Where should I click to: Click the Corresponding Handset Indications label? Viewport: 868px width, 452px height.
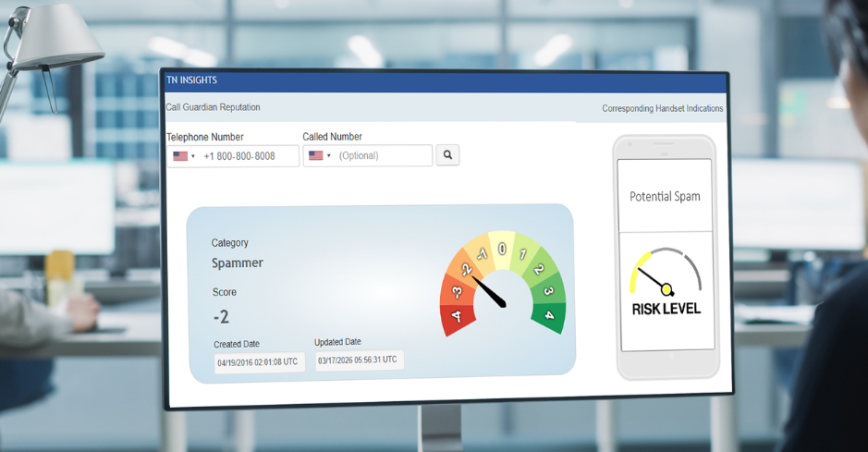tap(662, 108)
